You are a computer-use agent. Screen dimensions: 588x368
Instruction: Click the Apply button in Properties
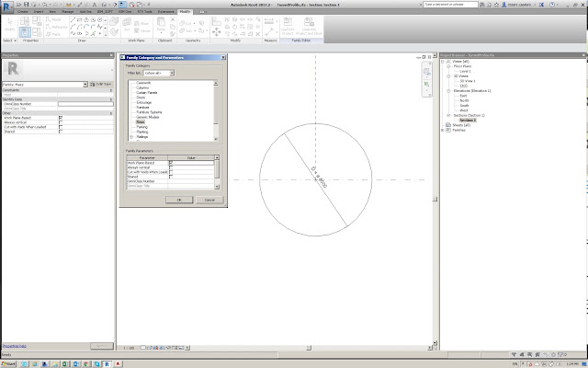click(x=102, y=346)
